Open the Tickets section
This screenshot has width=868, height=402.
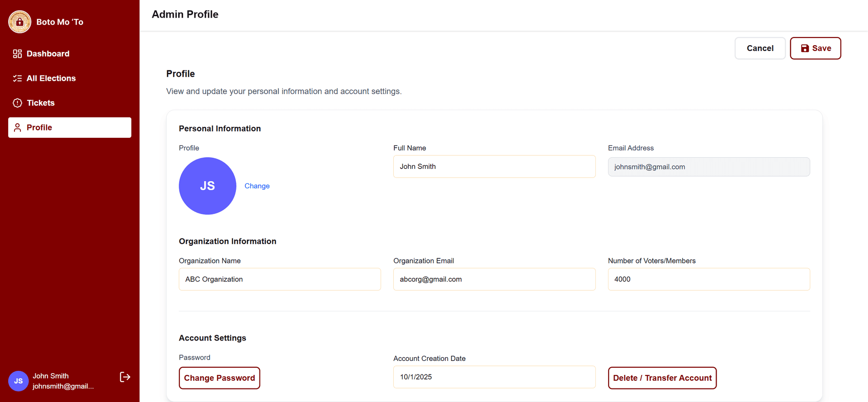(41, 103)
